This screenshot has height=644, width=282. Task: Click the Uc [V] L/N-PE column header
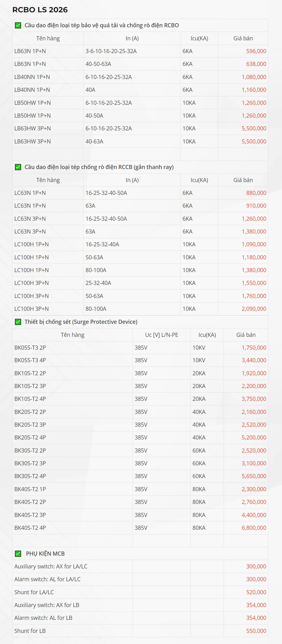click(x=161, y=335)
